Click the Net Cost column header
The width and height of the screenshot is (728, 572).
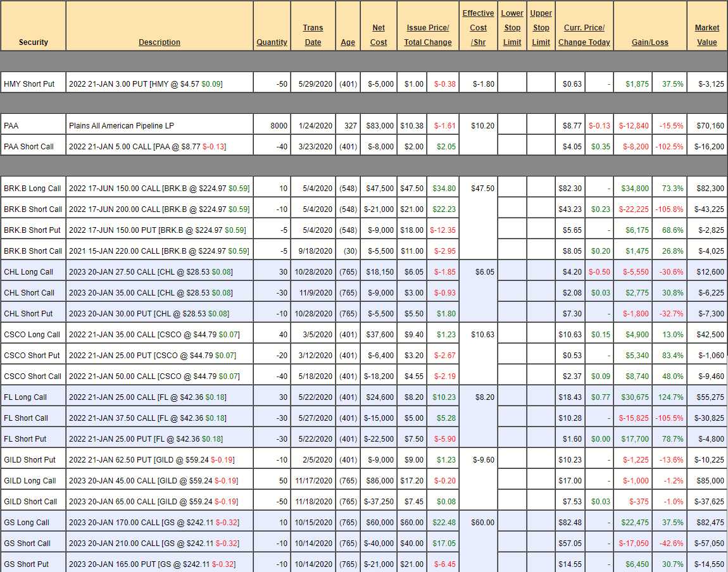click(379, 35)
